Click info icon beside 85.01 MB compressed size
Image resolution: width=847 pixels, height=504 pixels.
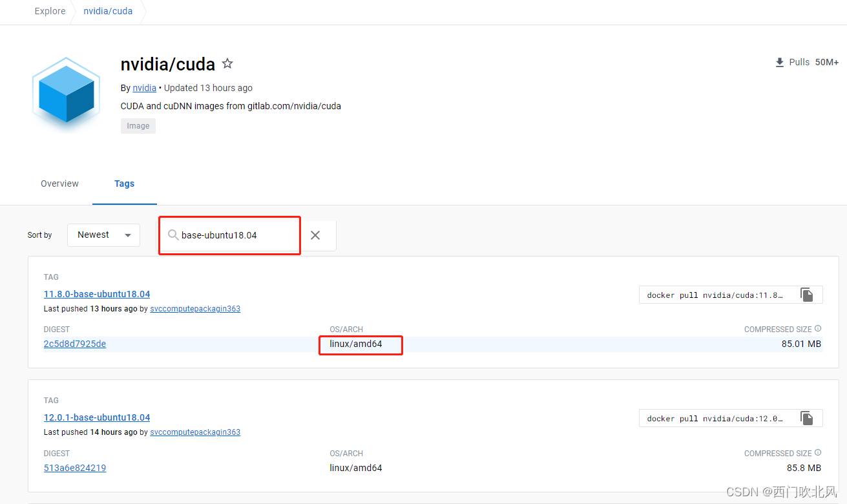point(818,329)
